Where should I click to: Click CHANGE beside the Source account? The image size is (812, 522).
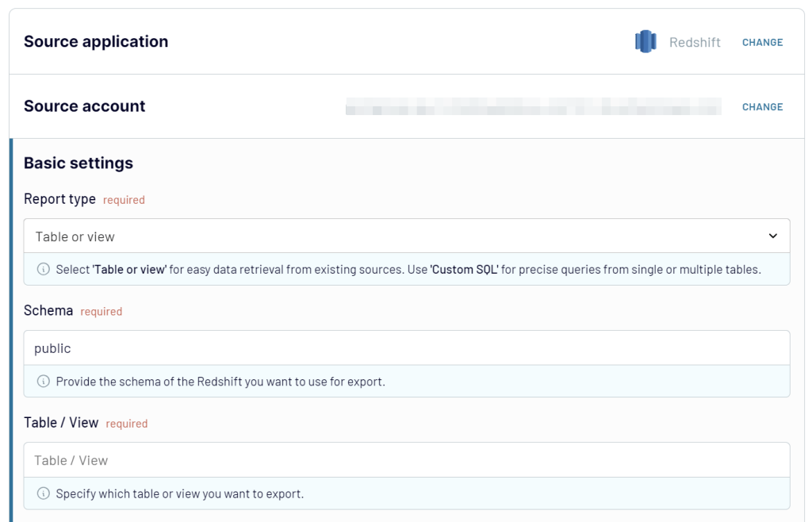click(x=762, y=106)
